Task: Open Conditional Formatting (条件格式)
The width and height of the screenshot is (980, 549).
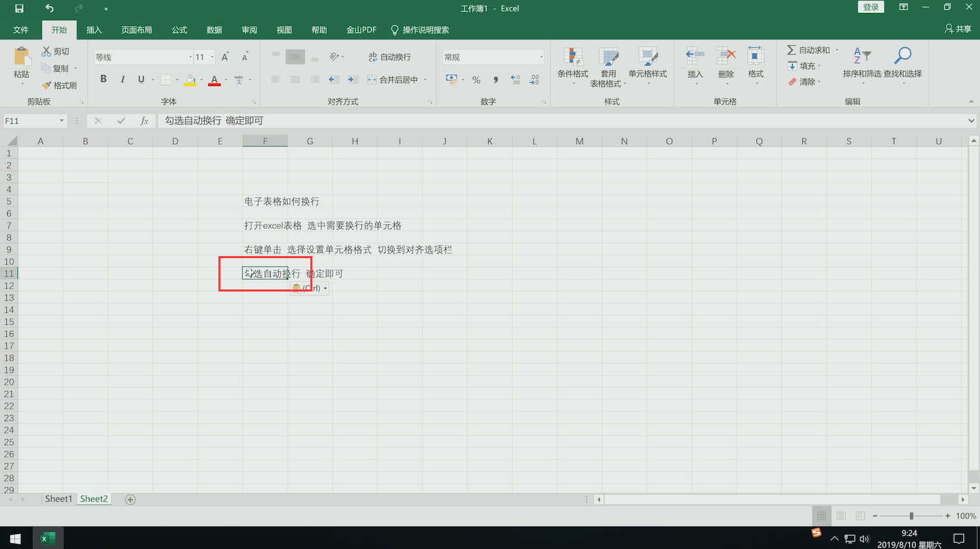Action: (573, 67)
